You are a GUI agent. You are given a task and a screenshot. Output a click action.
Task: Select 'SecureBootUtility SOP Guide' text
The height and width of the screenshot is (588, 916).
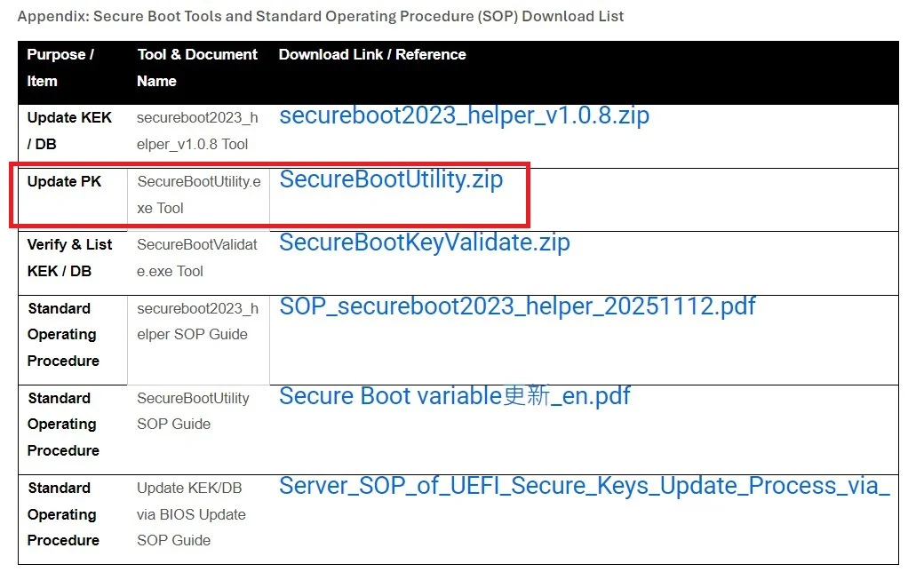click(194, 411)
